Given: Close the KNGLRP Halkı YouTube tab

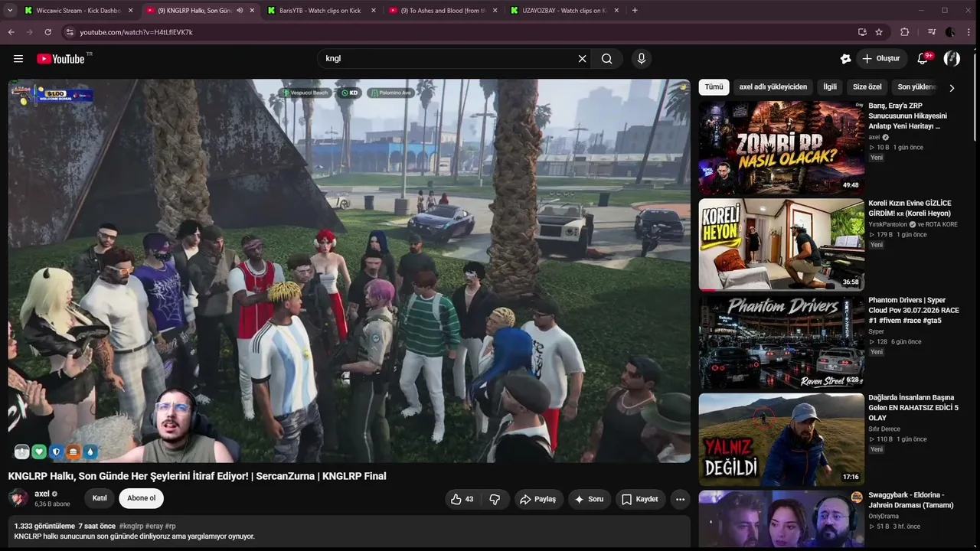Looking at the screenshot, I should coord(252,11).
